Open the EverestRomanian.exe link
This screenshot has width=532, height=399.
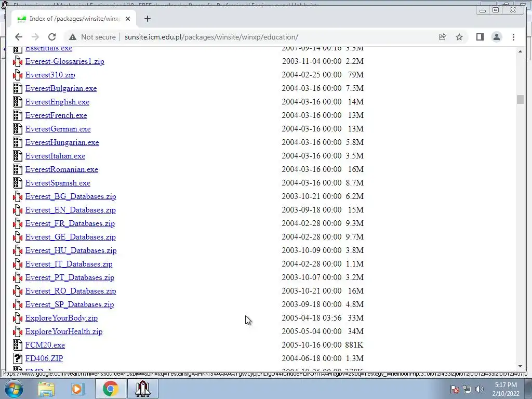[x=62, y=169]
